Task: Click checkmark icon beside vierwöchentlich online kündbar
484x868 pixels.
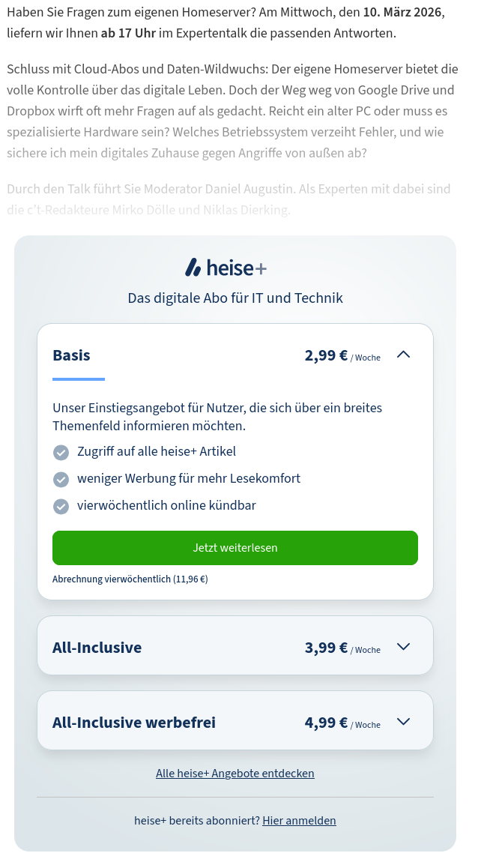Action: click(61, 507)
